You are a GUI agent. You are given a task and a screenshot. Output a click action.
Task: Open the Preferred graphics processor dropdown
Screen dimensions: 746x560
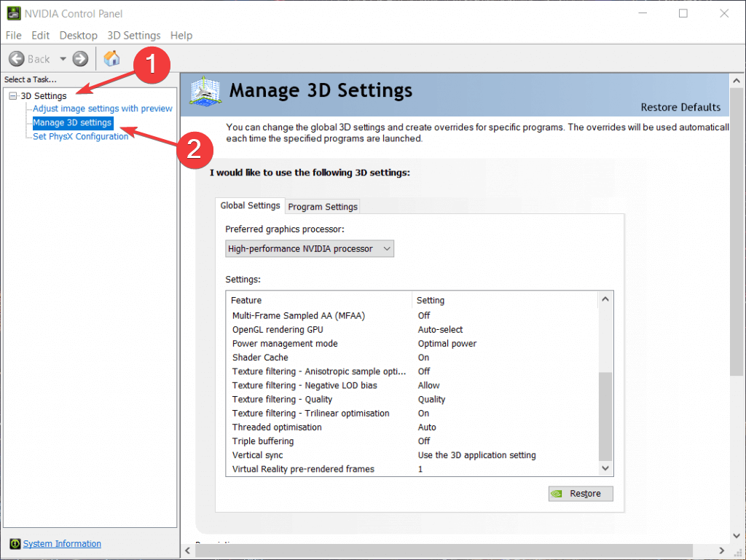310,248
